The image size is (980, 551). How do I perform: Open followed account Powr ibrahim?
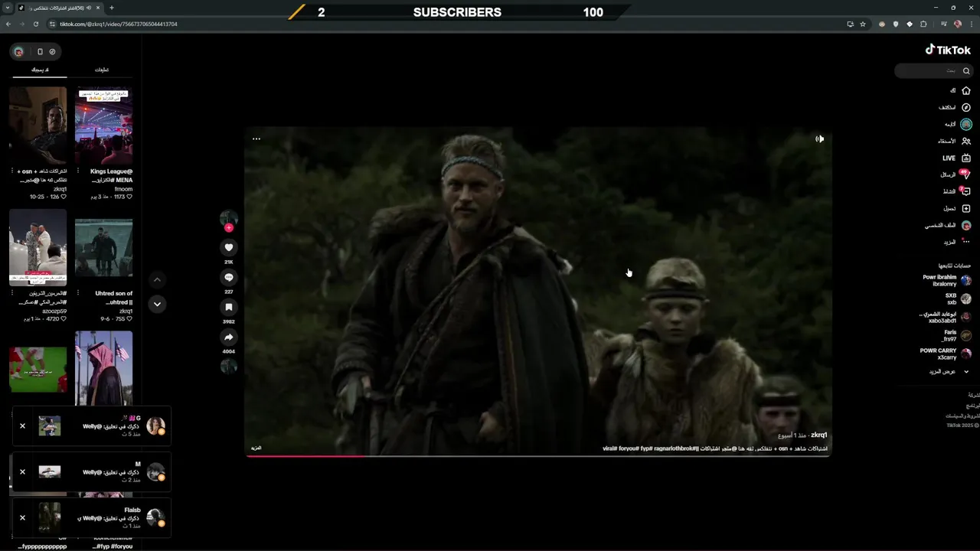click(947, 280)
